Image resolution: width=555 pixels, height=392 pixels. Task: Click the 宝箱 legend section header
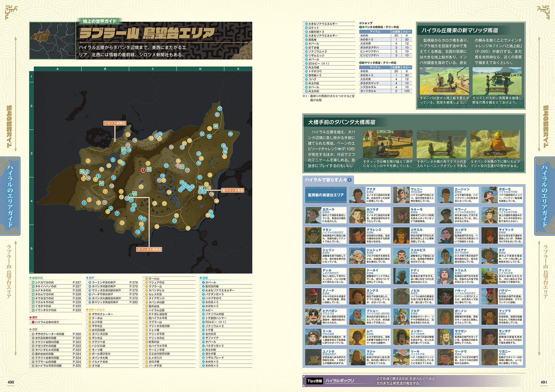point(204,278)
